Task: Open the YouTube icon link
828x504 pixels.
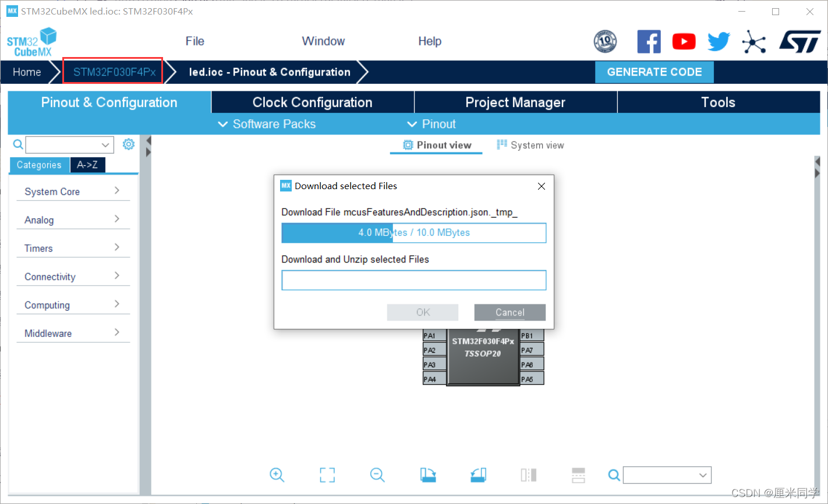Action: click(x=684, y=41)
